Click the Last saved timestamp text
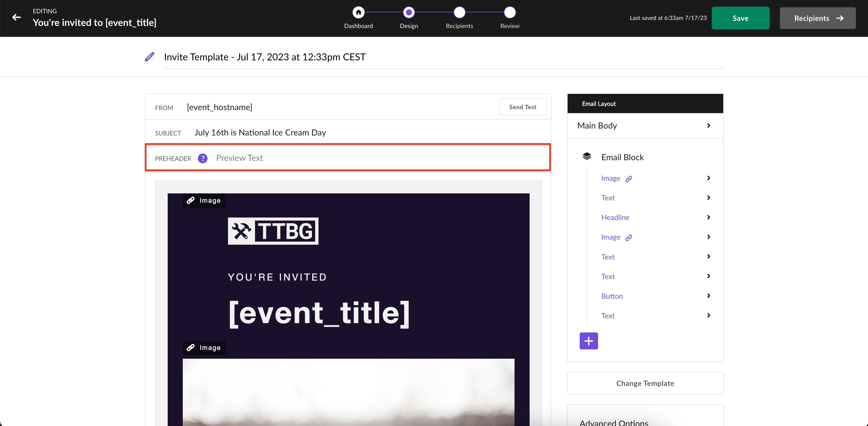Viewport: 868px width, 426px height. click(x=668, y=18)
